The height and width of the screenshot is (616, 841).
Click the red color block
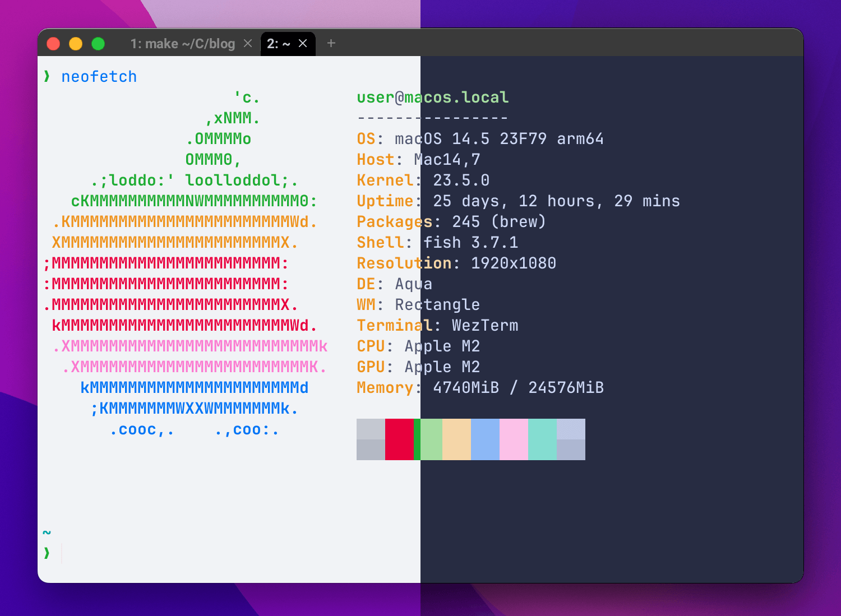pos(399,439)
